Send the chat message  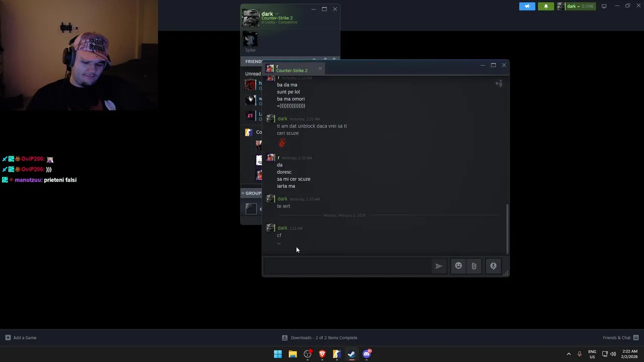click(439, 266)
